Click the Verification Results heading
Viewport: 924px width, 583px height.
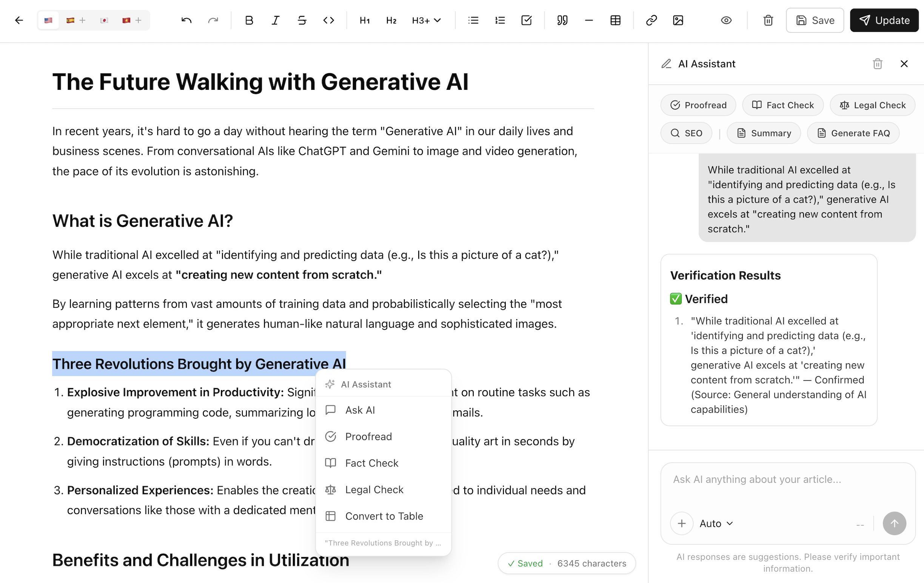[725, 276]
